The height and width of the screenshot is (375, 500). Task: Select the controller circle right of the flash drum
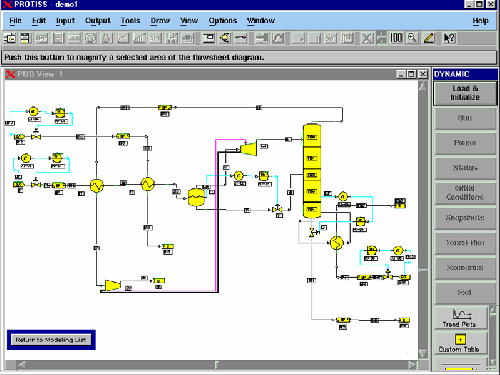coord(238,175)
